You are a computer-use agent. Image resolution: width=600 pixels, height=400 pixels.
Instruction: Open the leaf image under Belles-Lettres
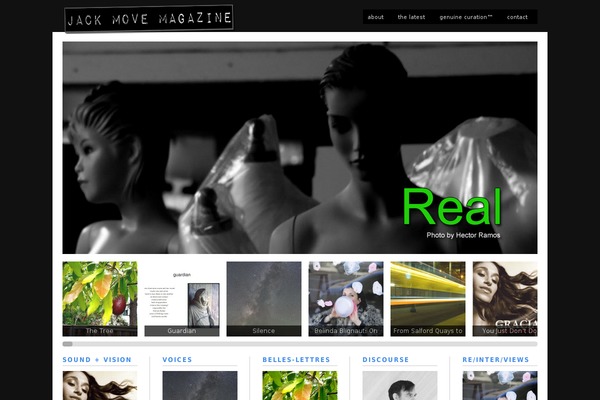[300, 385]
